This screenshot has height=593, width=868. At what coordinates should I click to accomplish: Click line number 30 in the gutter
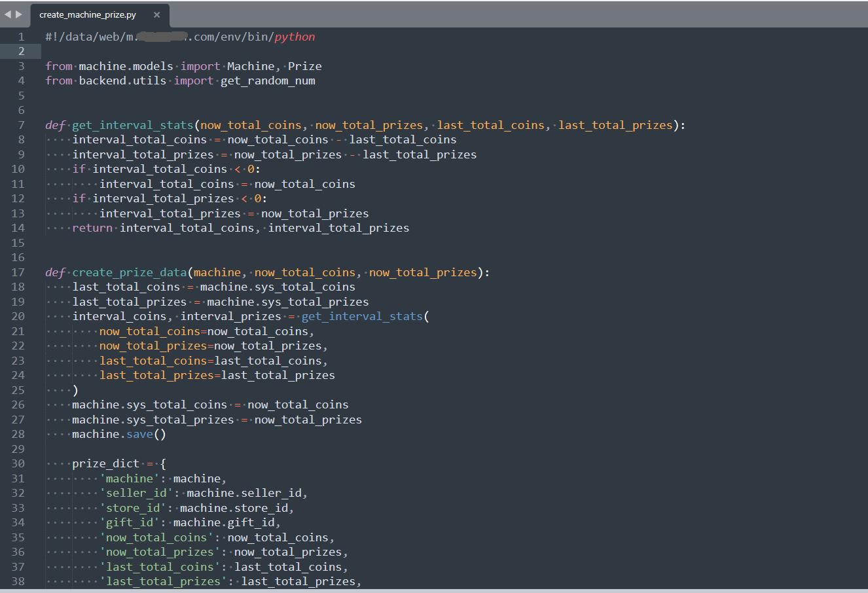coord(18,463)
